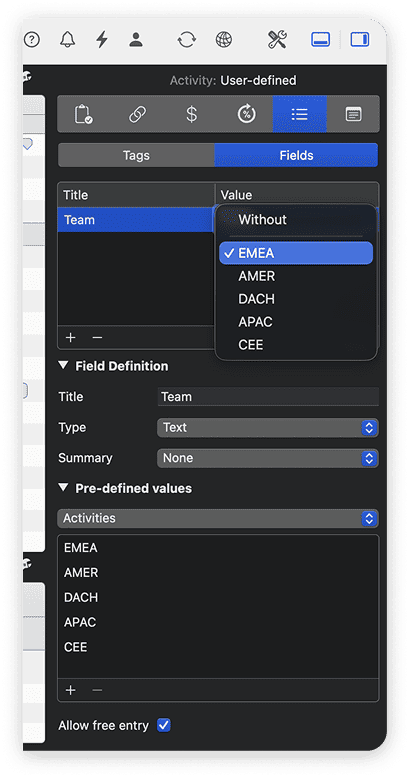Open the Type dropdown showing Text
The image size is (410, 778).
coord(268,427)
